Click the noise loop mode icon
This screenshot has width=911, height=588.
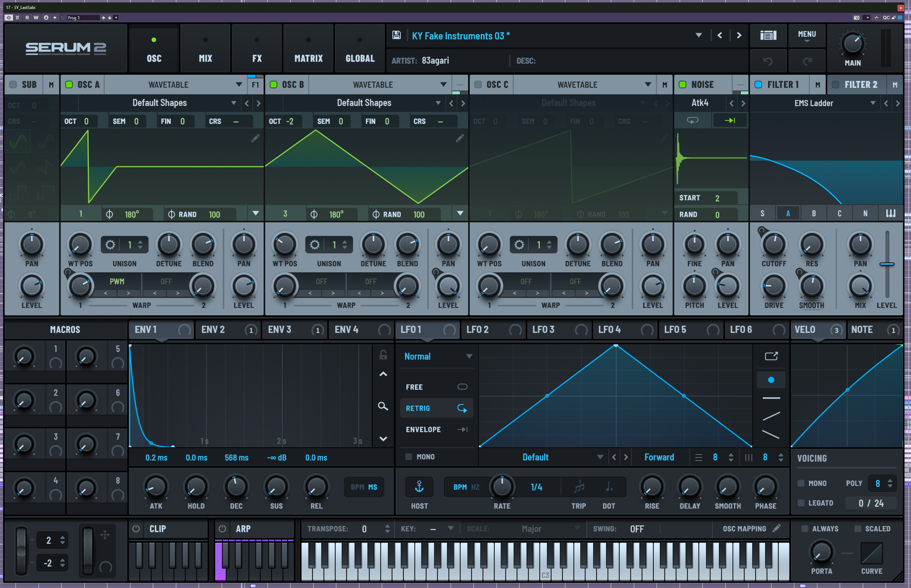692,120
